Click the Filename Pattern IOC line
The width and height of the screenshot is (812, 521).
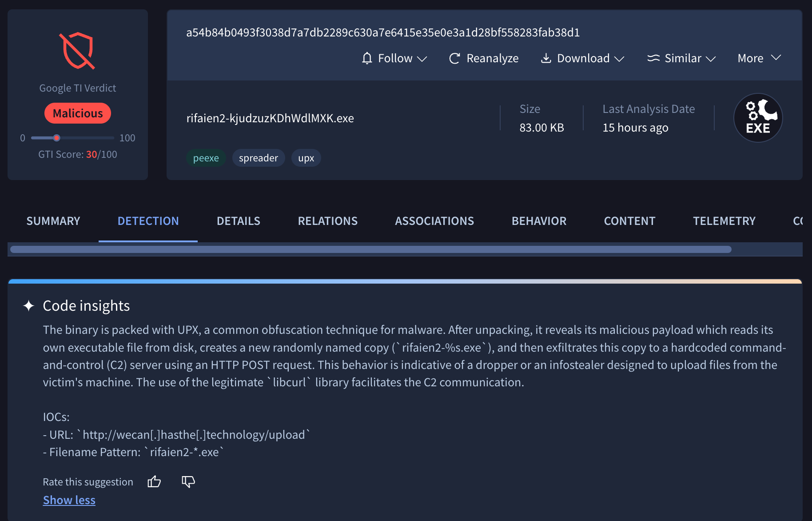pos(133,452)
